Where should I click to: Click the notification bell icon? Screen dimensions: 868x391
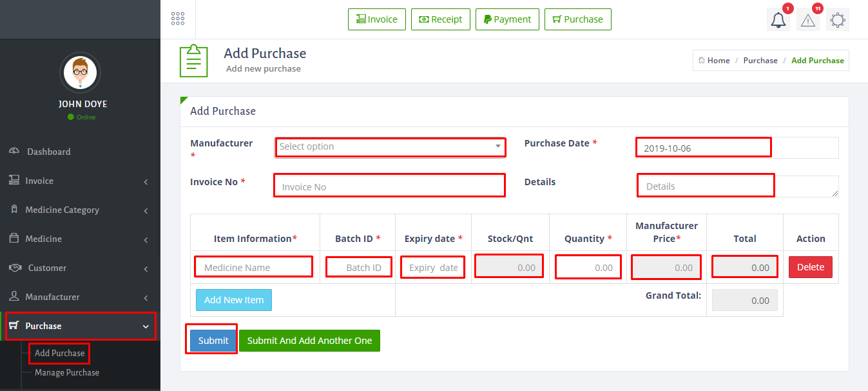(x=778, y=20)
